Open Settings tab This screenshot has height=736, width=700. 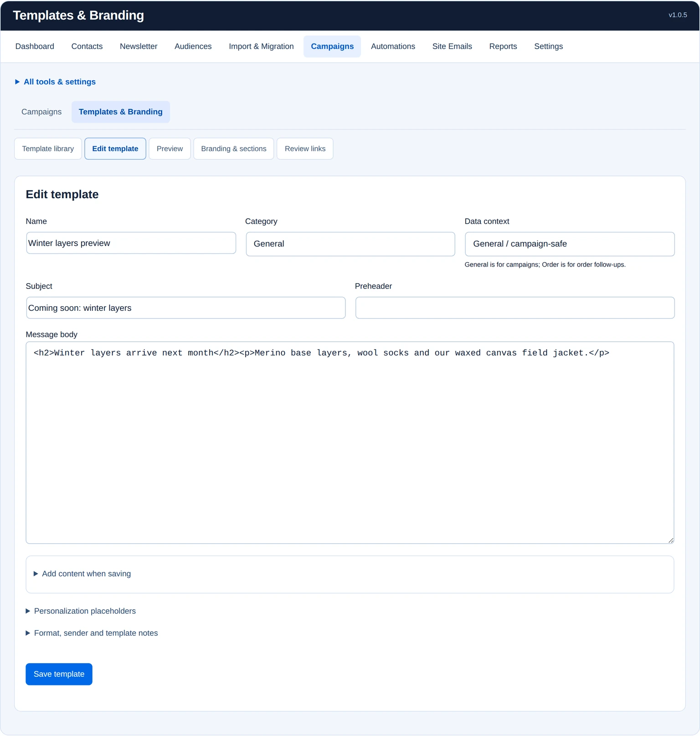click(548, 46)
